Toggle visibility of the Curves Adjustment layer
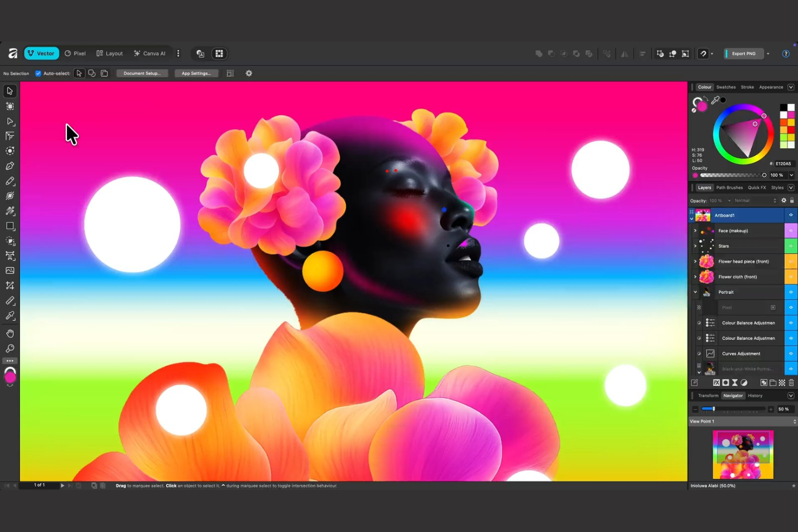This screenshot has height=532, width=798. click(x=791, y=354)
